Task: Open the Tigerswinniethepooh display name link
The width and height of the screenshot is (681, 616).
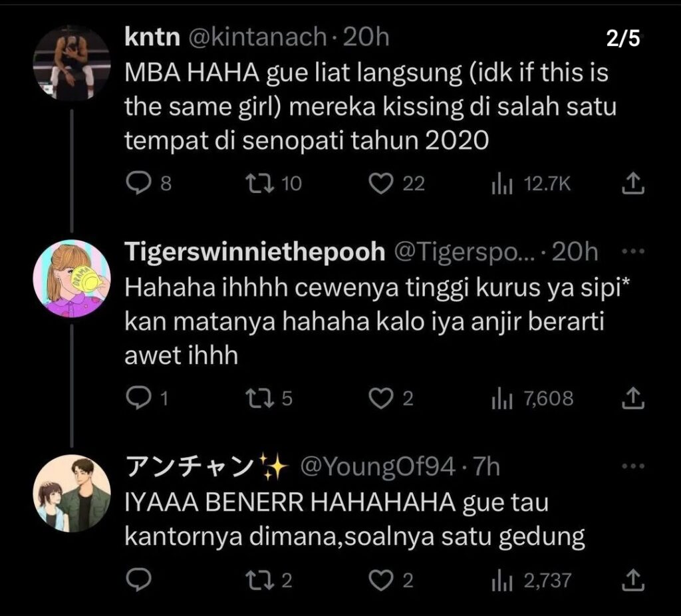Action: click(255, 253)
